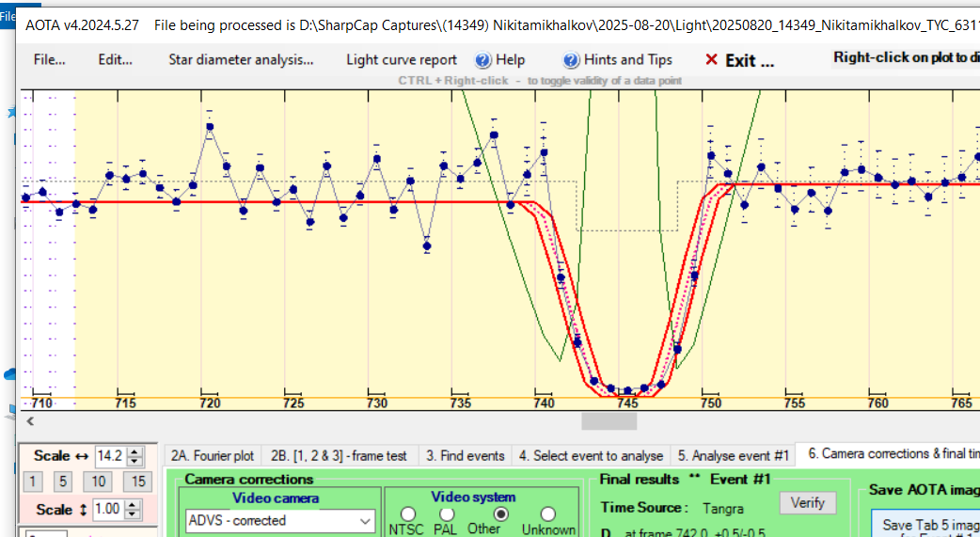Switch to the 2A. Fourier plot tab

(x=212, y=455)
